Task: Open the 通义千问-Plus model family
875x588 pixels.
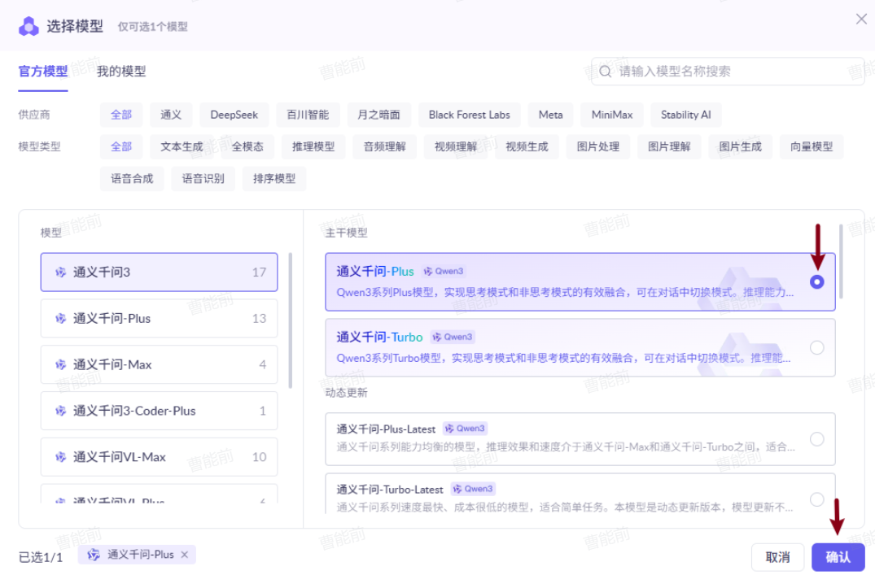Action: click(159, 318)
